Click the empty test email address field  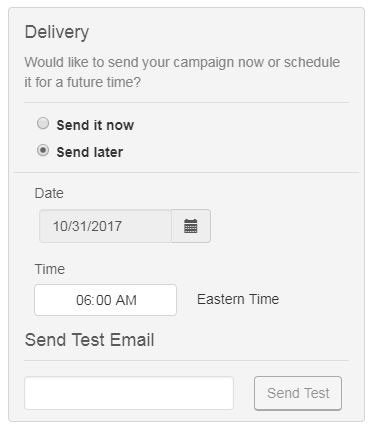coord(129,393)
